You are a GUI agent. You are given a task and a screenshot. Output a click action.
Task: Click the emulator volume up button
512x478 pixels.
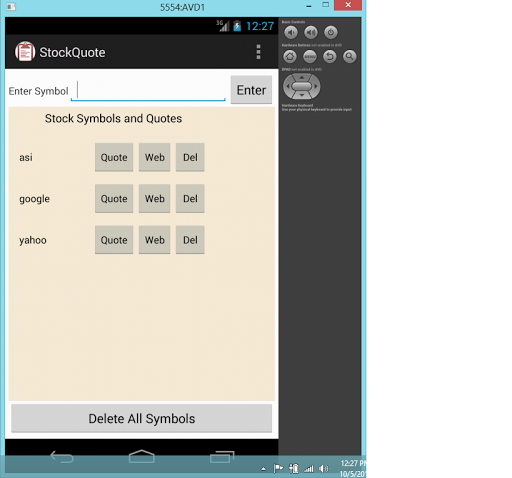[x=311, y=32]
